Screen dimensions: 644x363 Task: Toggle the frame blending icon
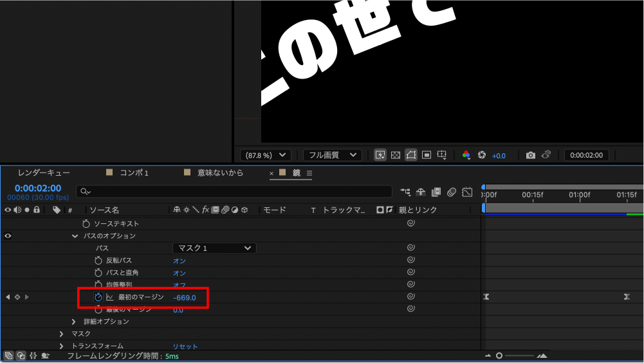click(436, 192)
